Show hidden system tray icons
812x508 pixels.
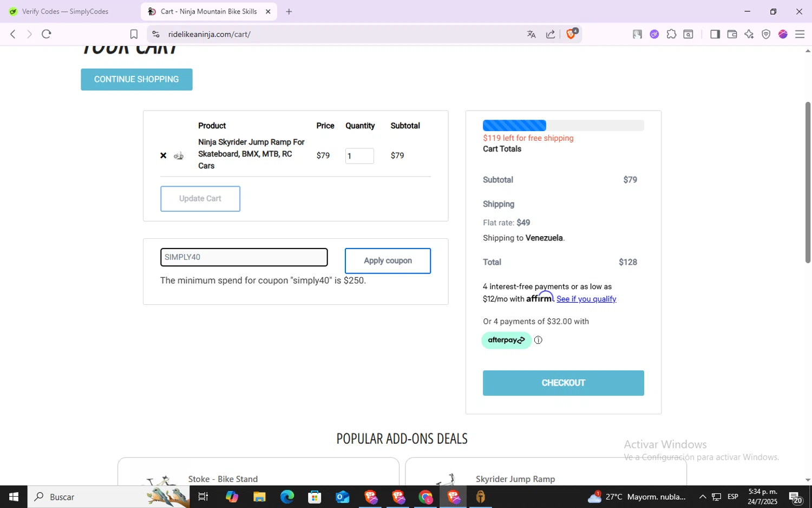pos(702,497)
